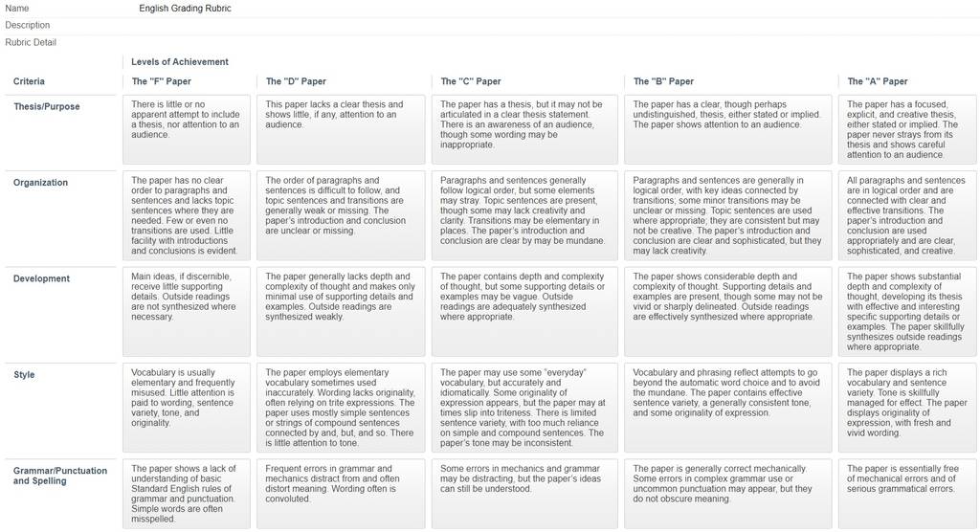Pick the Development "B" Paper cell
Image resolution: width=980 pixels, height=532 pixels.
point(727,312)
